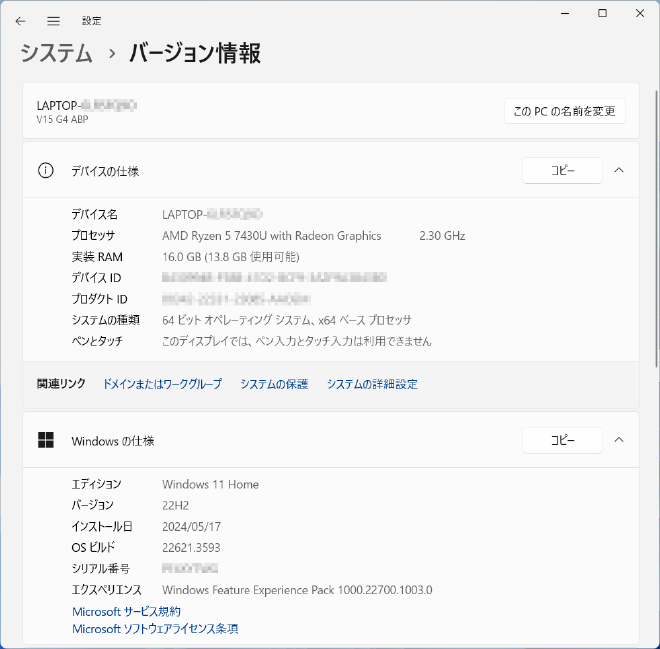Image resolution: width=660 pixels, height=649 pixels.
Task: Click the プロセッサ label
Action: point(93,236)
